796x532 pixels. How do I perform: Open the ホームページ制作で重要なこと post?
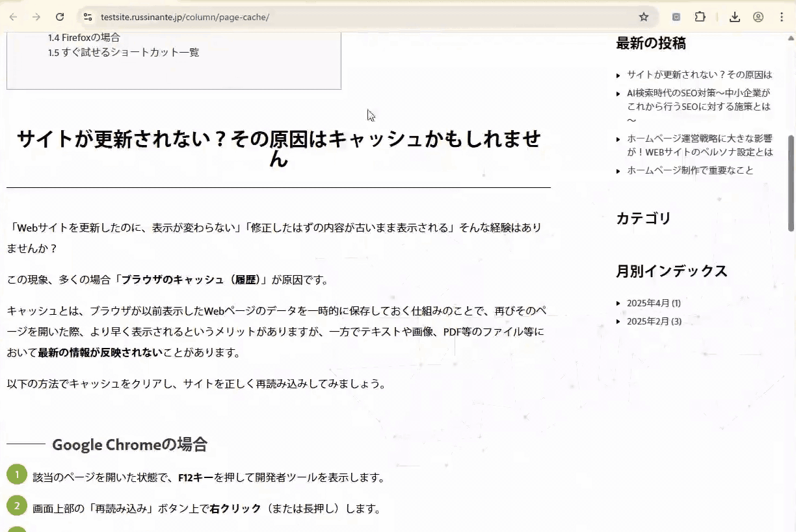pos(689,170)
